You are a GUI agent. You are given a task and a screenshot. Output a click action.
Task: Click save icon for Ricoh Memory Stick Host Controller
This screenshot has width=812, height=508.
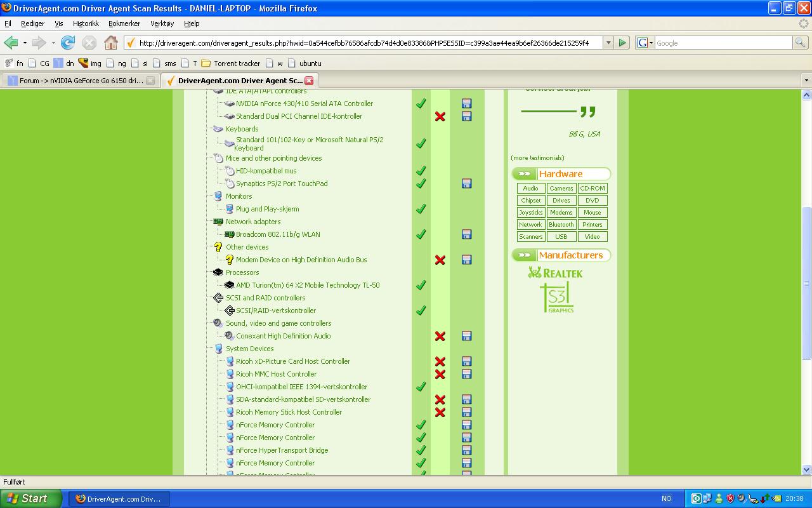(x=467, y=412)
